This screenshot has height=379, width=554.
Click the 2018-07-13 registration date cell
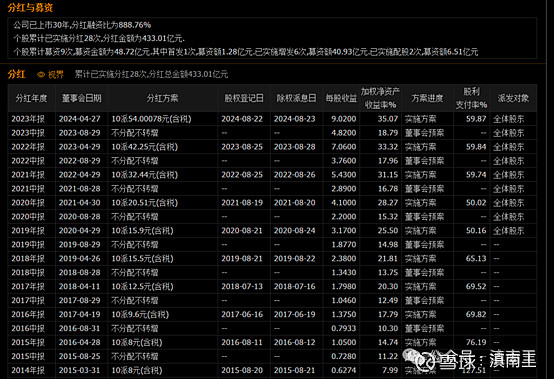(242, 286)
